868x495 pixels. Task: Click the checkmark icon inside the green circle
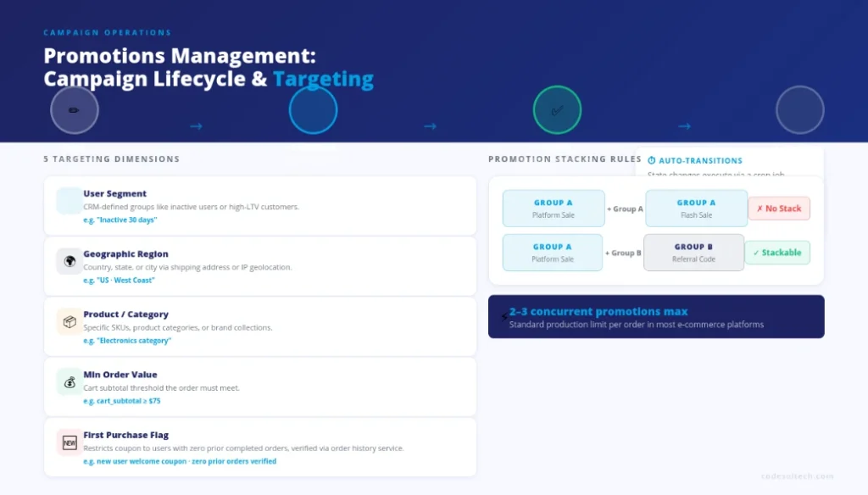click(x=556, y=109)
